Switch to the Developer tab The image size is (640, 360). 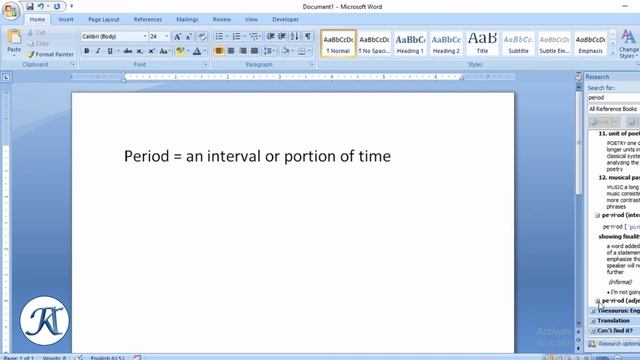(285, 19)
